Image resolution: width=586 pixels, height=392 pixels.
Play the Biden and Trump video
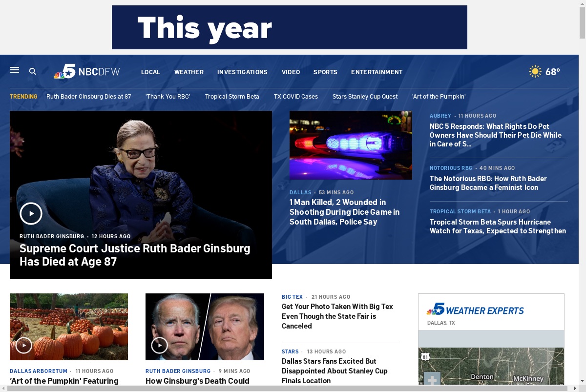159,345
